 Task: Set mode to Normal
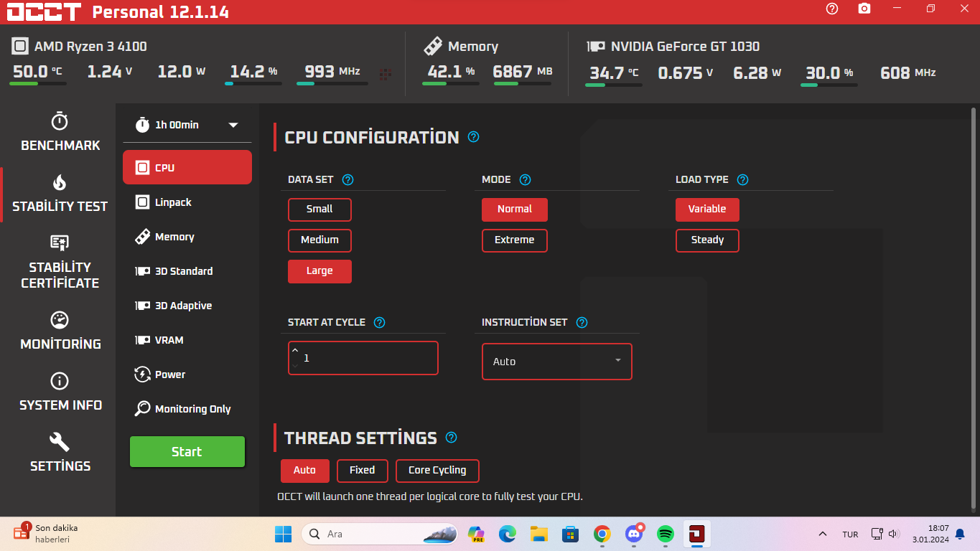pos(515,209)
